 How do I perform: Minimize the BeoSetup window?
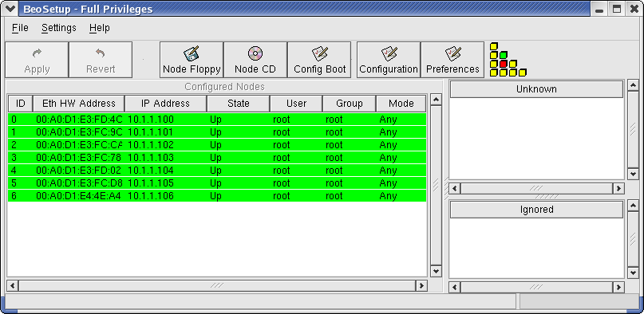click(599, 9)
